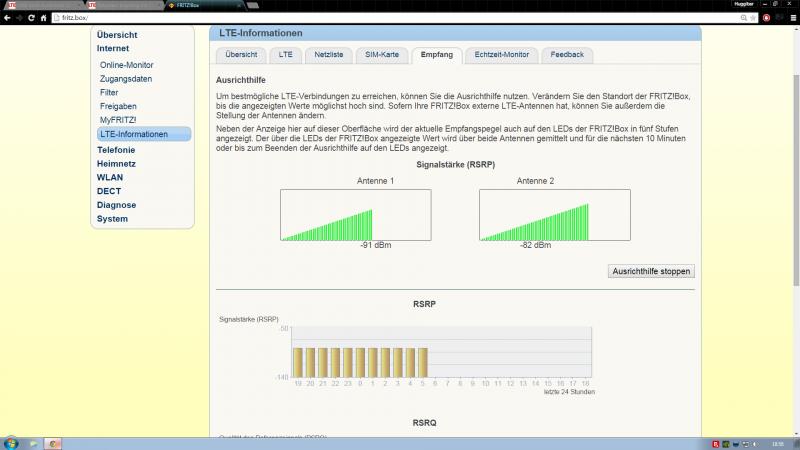Expand the Heimnetz menu section
Viewport: 800px width, 450px height.
point(116,164)
